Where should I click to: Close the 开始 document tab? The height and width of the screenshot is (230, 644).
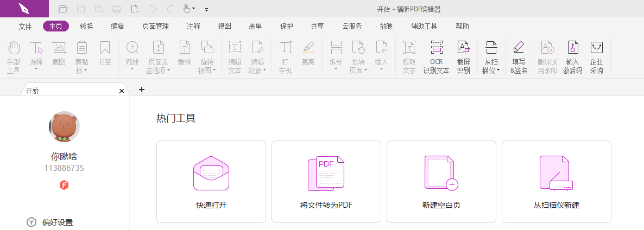(122, 91)
